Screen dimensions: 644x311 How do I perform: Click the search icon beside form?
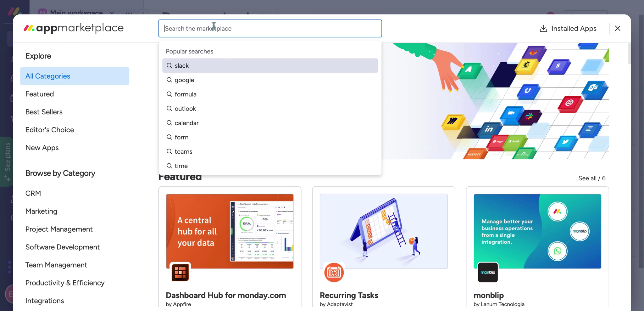pyautogui.click(x=169, y=137)
